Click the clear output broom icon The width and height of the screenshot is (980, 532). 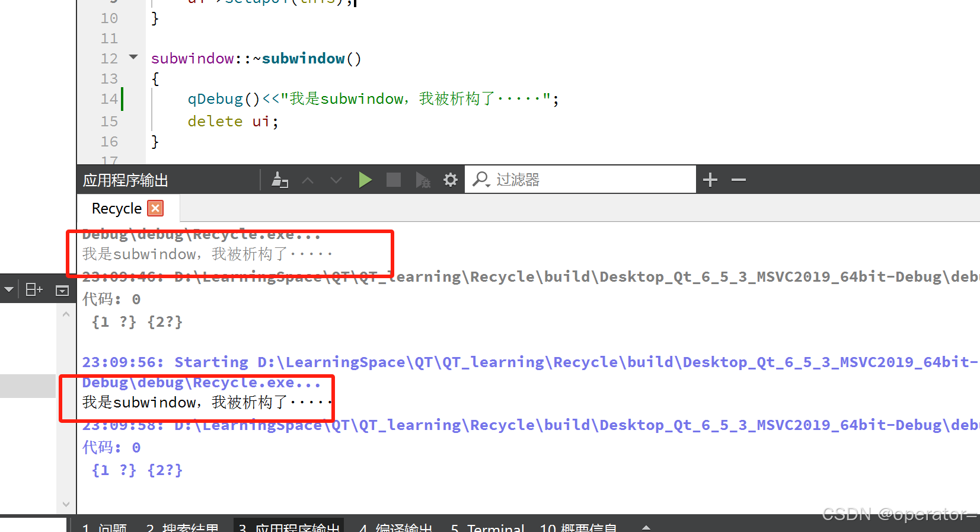point(279,180)
